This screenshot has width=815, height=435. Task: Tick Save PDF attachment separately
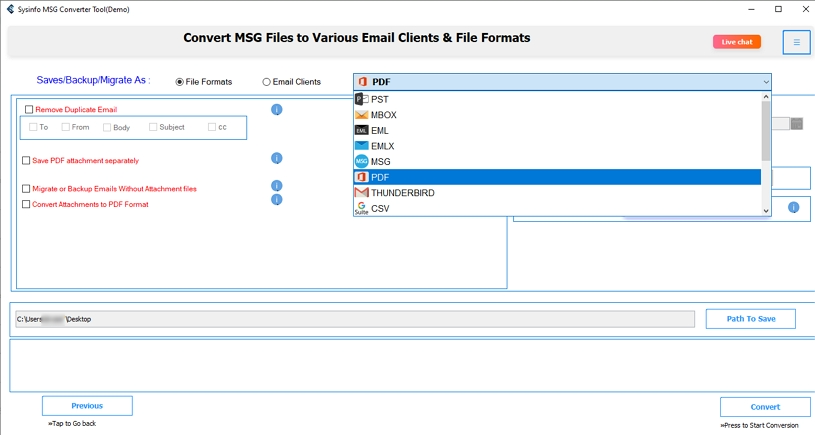pos(26,160)
